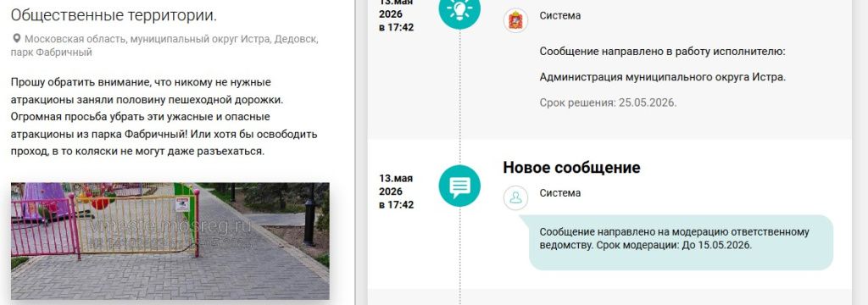
Task: Click the location pin icon near address
Action: [17, 39]
